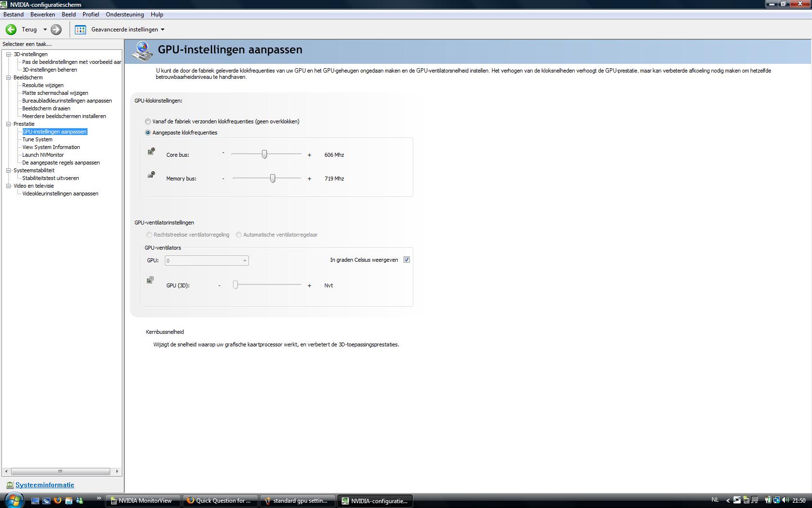Image resolution: width=812 pixels, height=508 pixels.
Task: Click the GPU (3D) fan icon
Action: pos(150,280)
